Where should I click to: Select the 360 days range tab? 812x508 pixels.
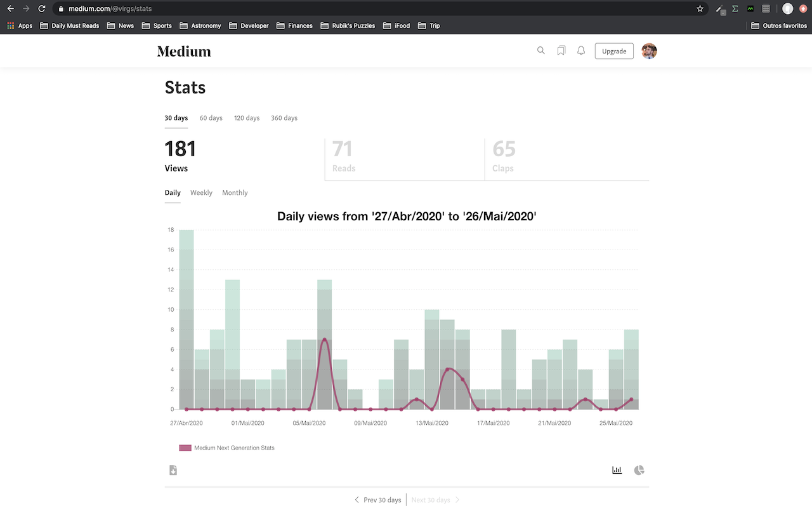pyautogui.click(x=284, y=118)
